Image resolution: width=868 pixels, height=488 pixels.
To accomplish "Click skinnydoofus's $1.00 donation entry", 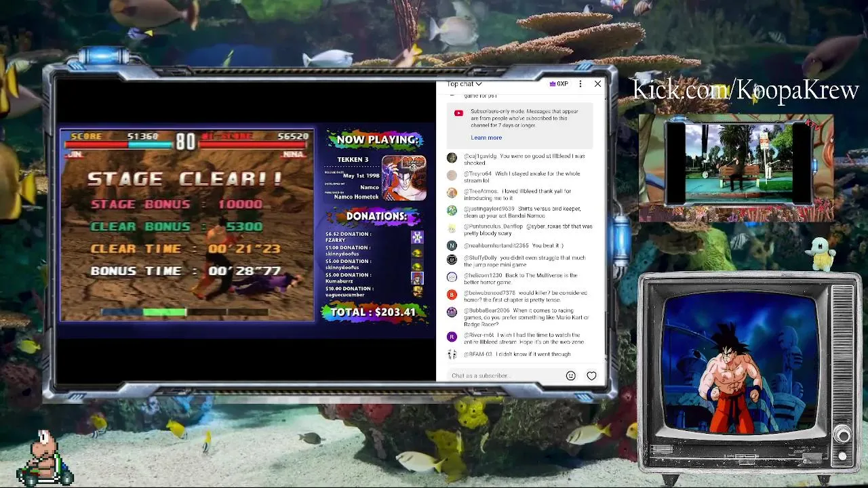I will pyautogui.click(x=348, y=250).
